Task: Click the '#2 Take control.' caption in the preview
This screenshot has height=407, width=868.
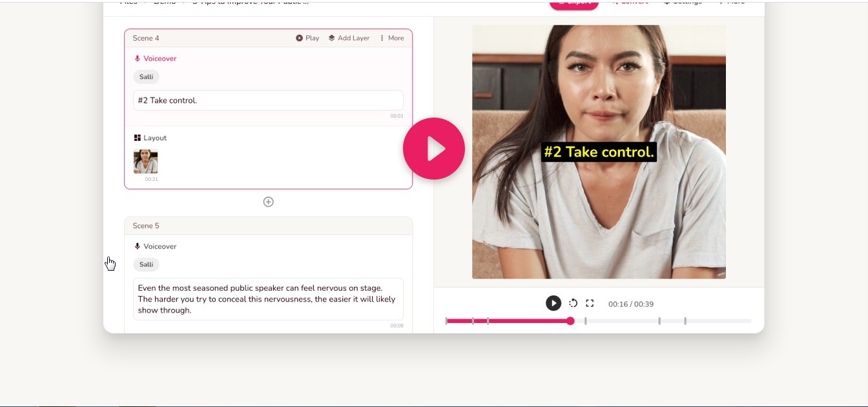Action: click(599, 152)
